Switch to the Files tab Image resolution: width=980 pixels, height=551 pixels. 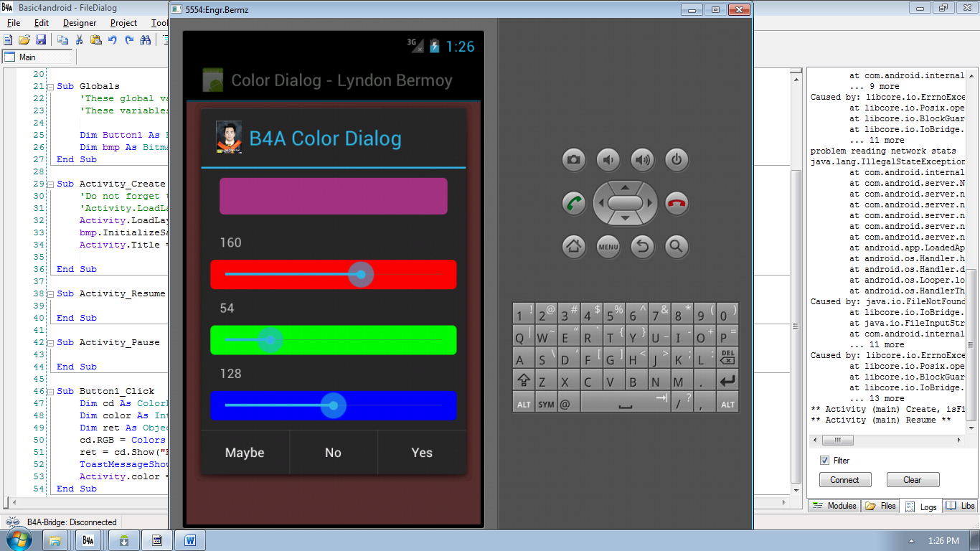pos(881,506)
